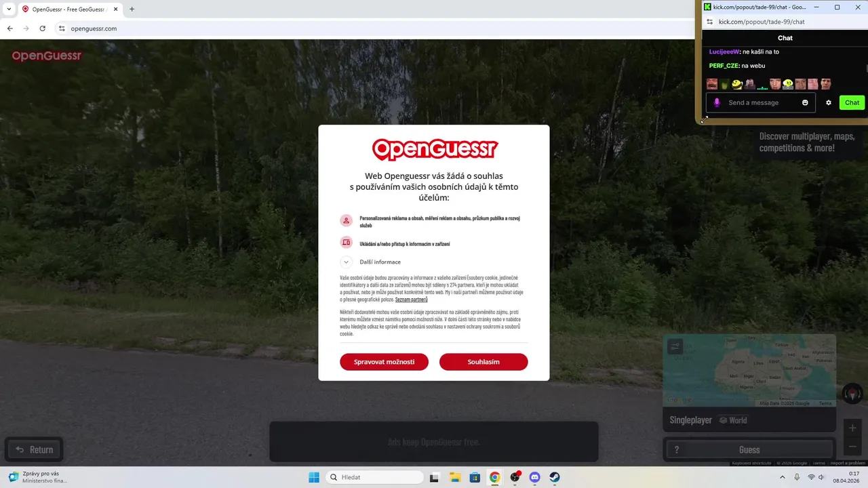The height and width of the screenshot is (488, 868).
Task: Open the Windows Start menu
Action: tap(314, 477)
